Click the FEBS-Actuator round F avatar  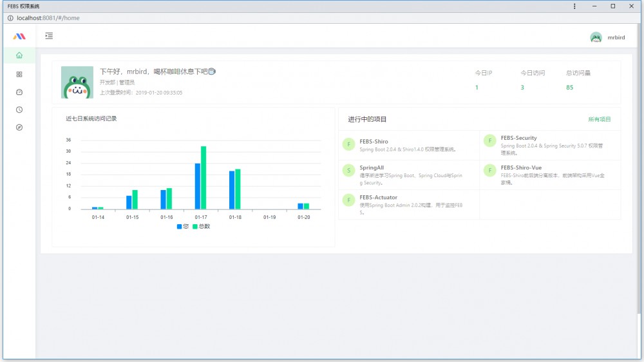click(348, 200)
